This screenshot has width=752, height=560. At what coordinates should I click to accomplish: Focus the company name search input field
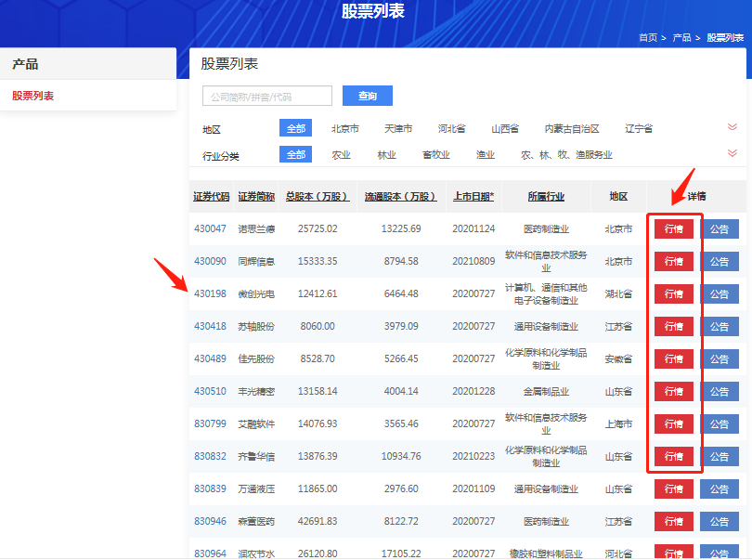[x=267, y=96]
